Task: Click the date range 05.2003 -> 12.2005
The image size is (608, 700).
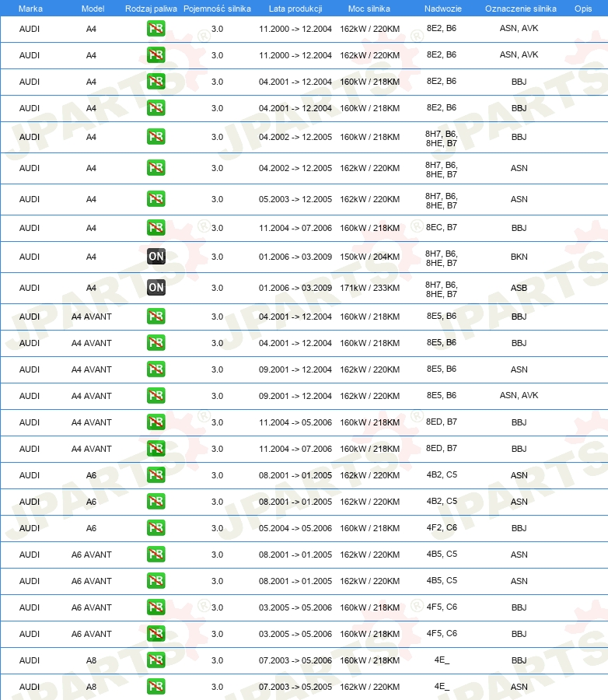Action: [x=295, y=199]
